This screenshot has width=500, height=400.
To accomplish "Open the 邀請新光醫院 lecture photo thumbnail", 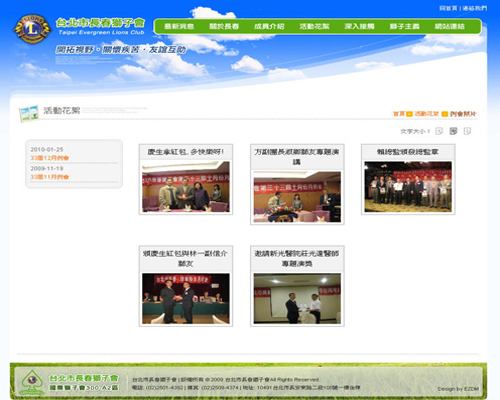I will click(297, 299).
